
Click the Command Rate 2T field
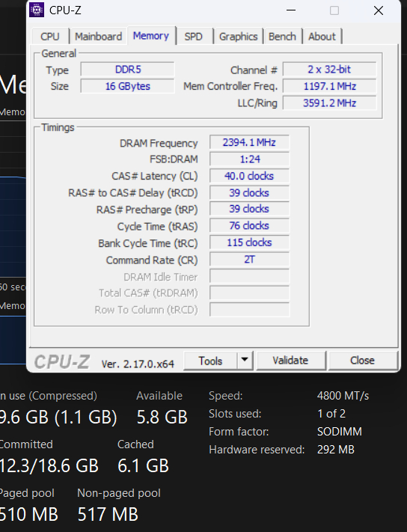[x=249, y=259]
